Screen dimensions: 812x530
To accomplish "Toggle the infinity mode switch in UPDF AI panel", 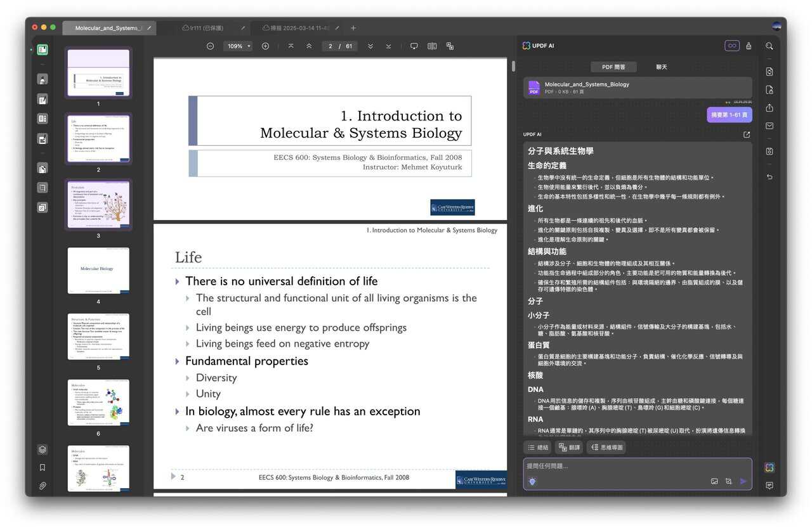I will (731, 45).
